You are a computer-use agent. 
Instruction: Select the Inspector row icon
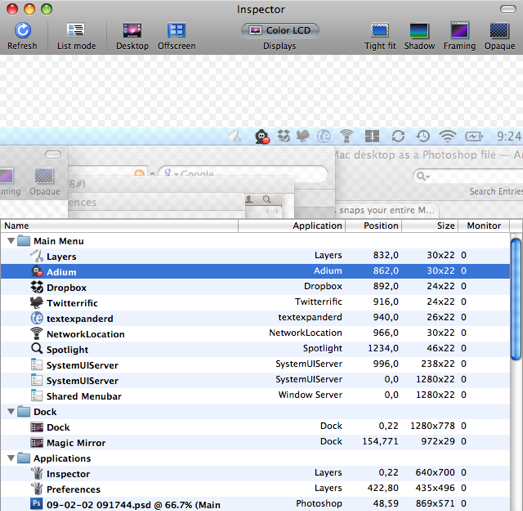(x=37, y=473)
